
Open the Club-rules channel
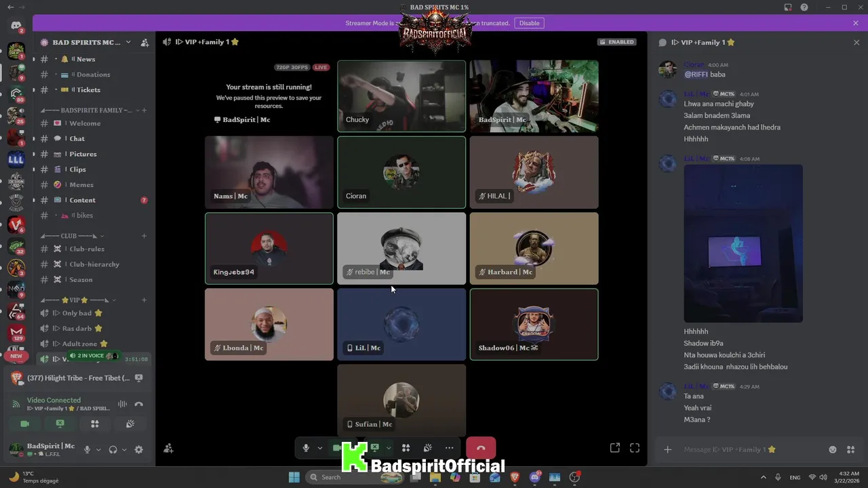coord(95,249)
